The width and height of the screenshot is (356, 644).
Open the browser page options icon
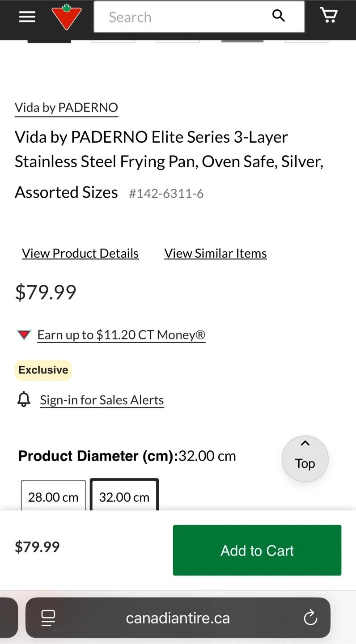point(48,618)
